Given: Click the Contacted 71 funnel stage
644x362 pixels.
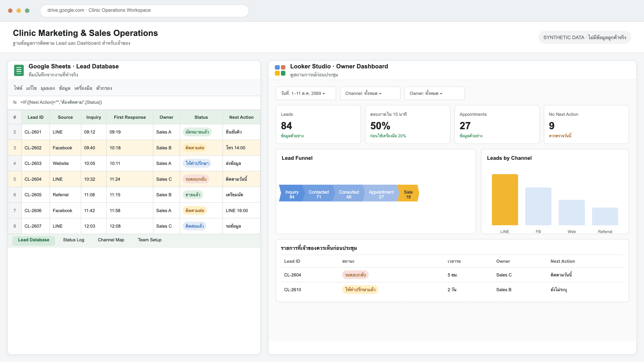Looking at the screenshot, I should tap(319, 193).
